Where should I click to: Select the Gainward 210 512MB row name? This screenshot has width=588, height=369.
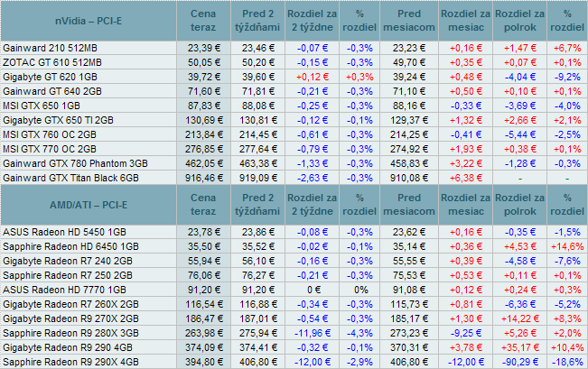[50, 49]
